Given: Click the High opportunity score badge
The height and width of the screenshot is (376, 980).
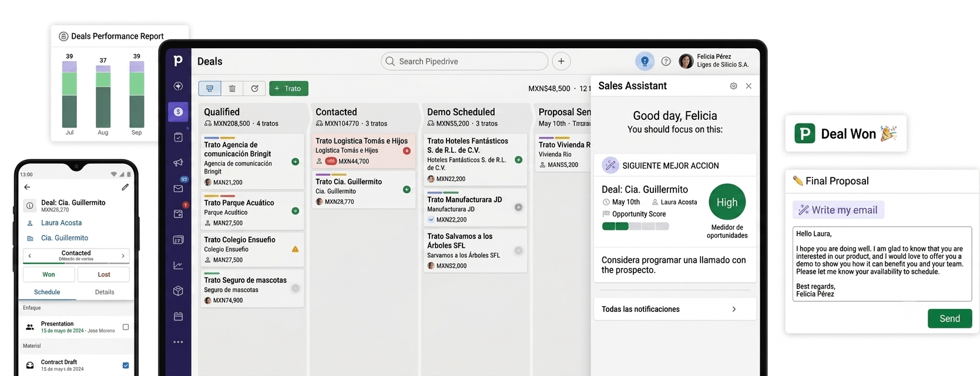Looking at the screenshot, I should tap(727, 202).
